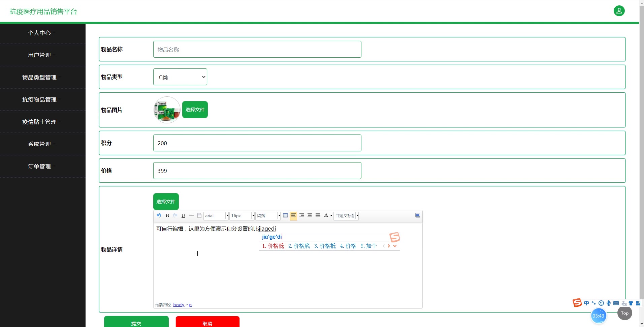644x327 pixels.
Task: Open 个人中心 in the sidebar
Action: 39,33
